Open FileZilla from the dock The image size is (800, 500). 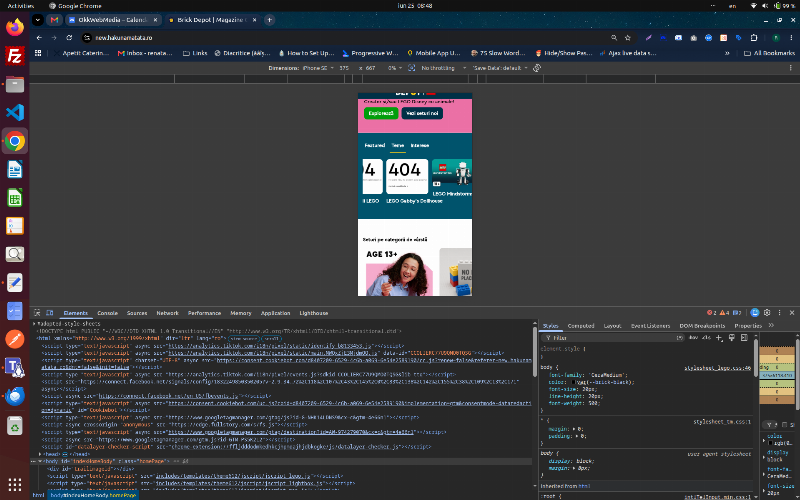click(15, 56)
